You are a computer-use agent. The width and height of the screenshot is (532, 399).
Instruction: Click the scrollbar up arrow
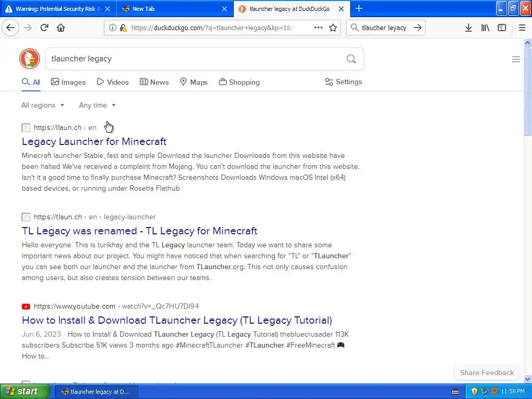click(527, 43)
